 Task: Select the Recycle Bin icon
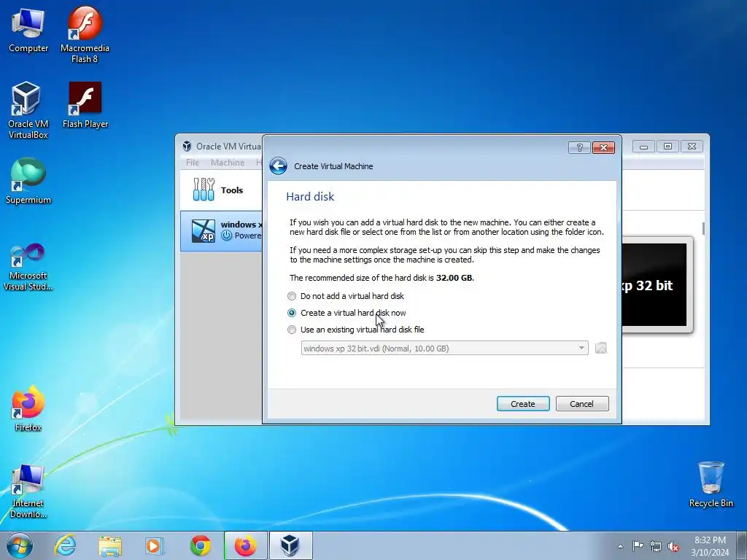pos(711,485)
